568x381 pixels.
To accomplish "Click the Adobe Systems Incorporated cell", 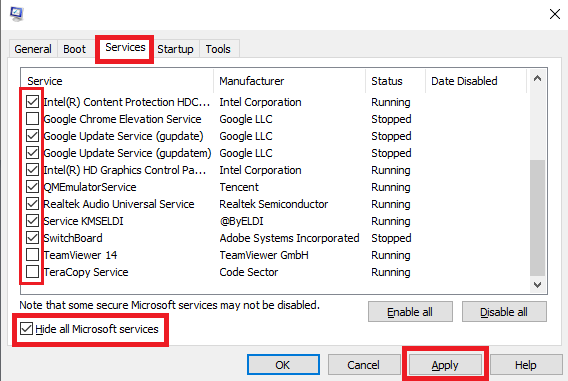I will 289,238.
